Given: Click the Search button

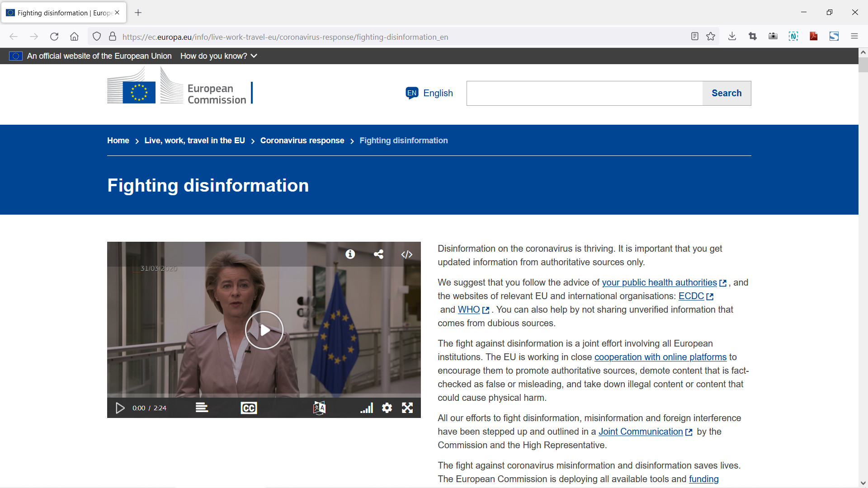Looking at the screenshot, I should (x=726, y=93).
